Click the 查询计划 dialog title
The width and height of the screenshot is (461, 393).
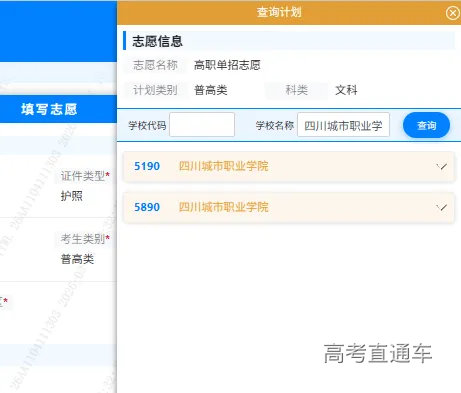[x=279, y=12]
